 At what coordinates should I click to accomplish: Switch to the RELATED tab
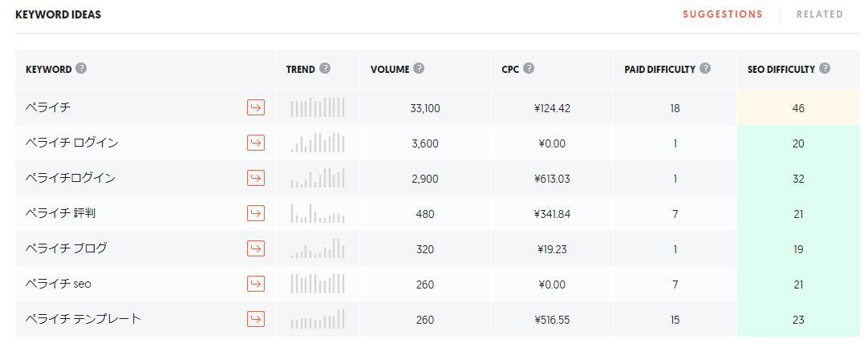coord(820,14)
